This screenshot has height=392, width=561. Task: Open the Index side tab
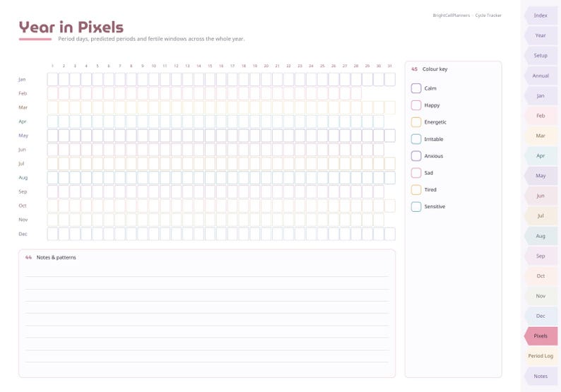541,16
